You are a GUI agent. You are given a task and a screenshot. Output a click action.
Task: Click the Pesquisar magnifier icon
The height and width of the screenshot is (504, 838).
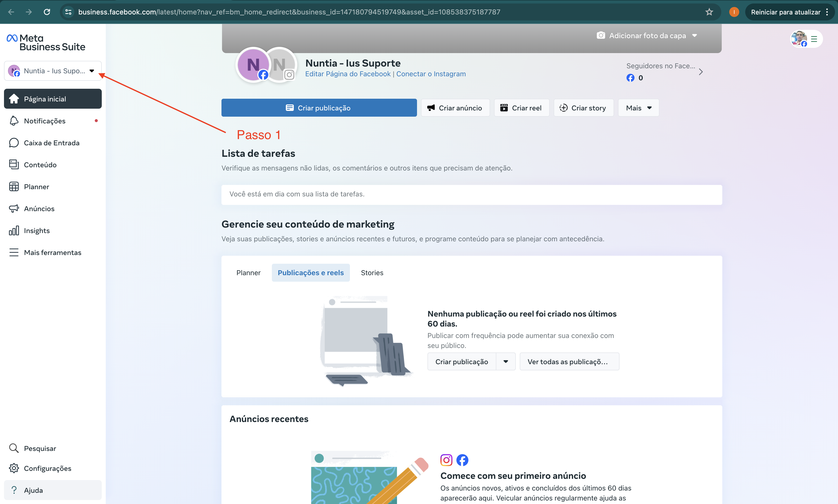[14, 448]
